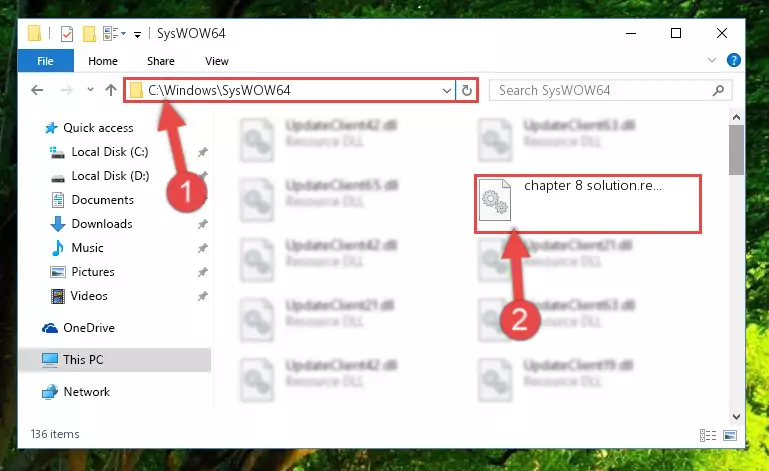
Task: Open the Help question mark icon
Action: pos(734,60)
